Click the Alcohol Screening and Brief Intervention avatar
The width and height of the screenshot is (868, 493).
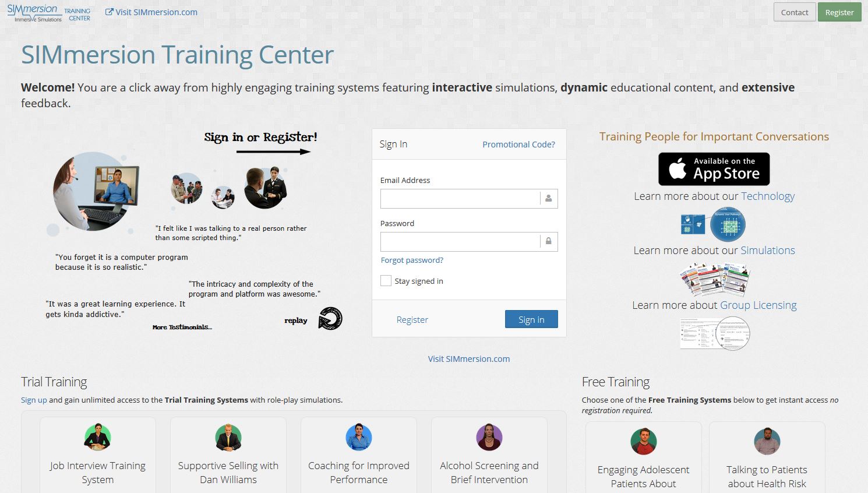click(489, 437)
